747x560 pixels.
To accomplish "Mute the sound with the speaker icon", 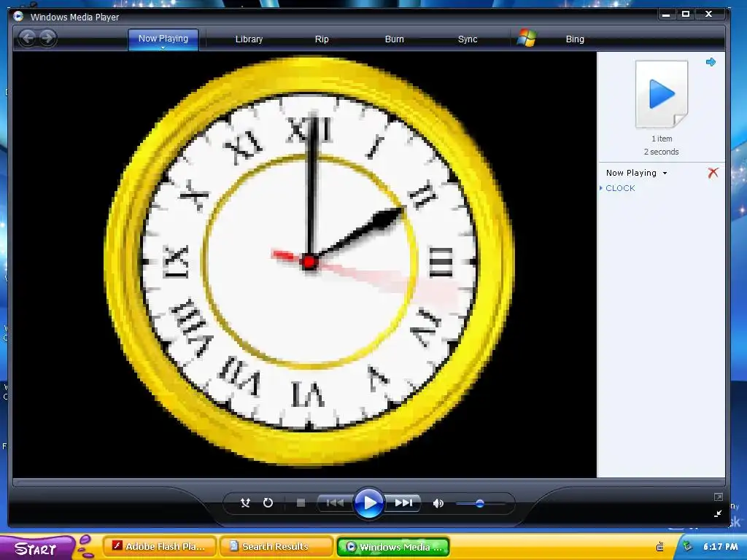I will pos(438,503).
